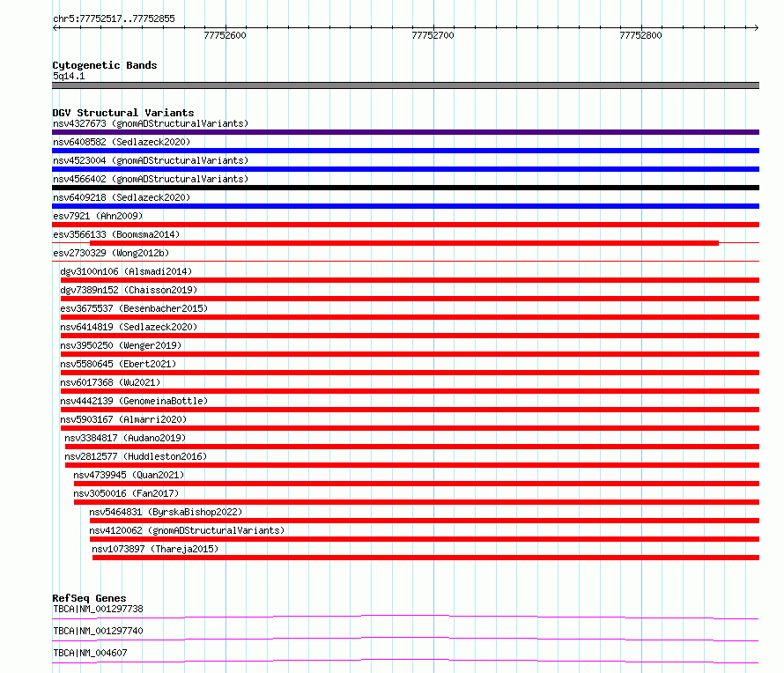Viewport: 784px width, 673px height.
Task: Click ruler tick label 77752700
Action: (x=433, y=35)
